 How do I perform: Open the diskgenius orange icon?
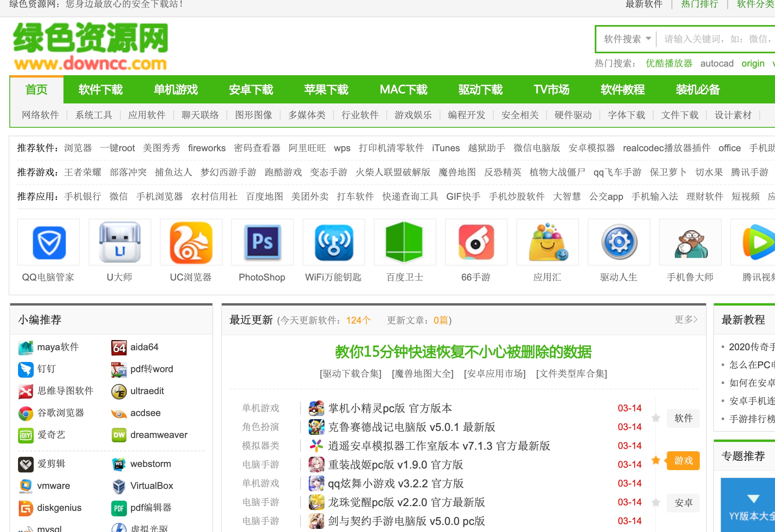point(26,508)
